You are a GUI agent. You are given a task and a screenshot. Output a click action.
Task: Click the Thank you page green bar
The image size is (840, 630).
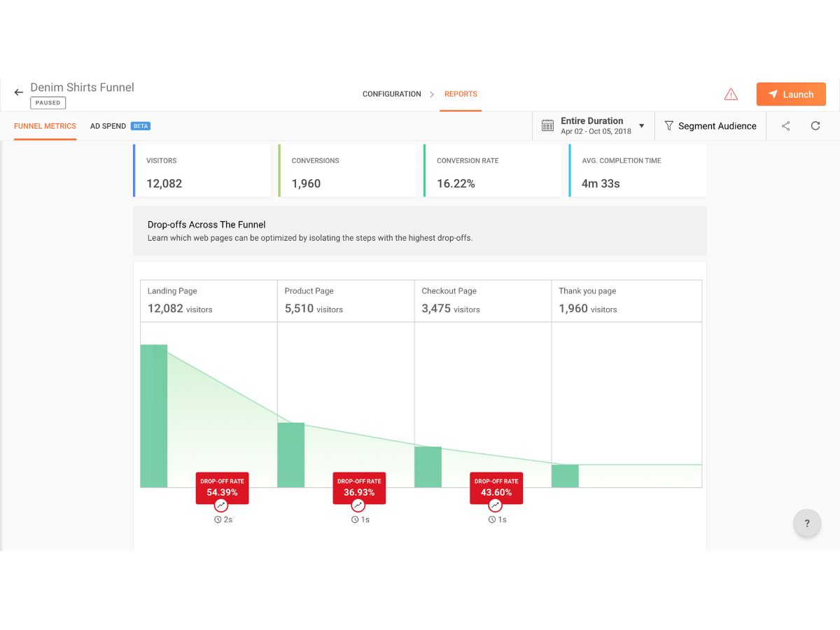(566, 476)
